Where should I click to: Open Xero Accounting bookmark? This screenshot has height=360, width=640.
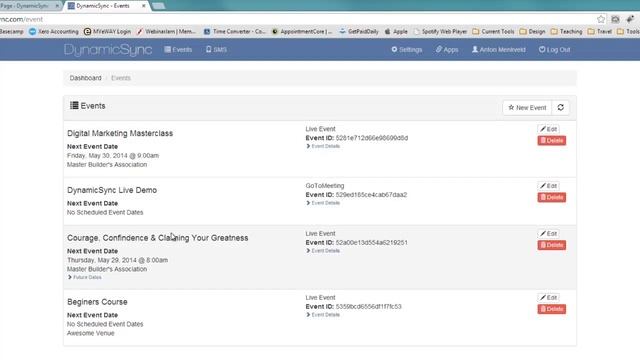click(53, 31)
